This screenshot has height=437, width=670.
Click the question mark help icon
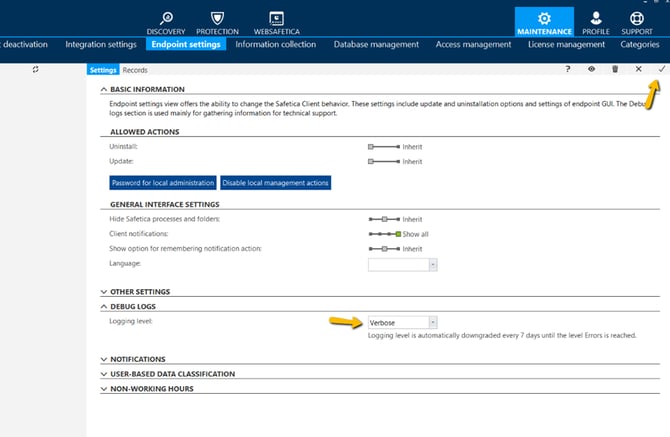tap(568, 69)
